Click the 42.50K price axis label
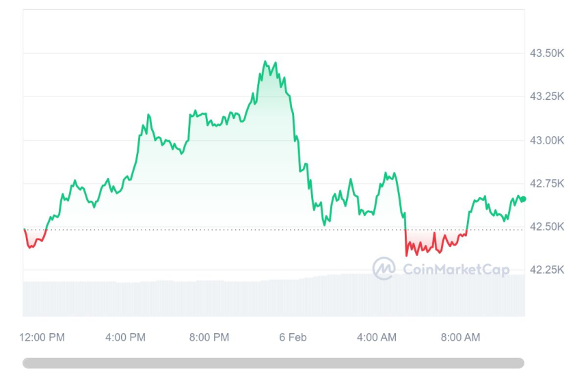The image size is (588, 392). coord(547,226)
